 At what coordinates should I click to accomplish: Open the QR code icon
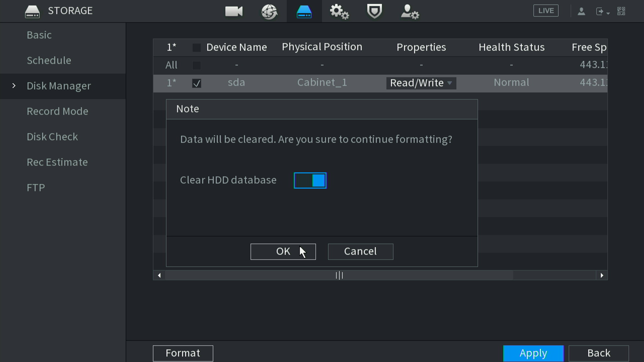tap(621, 11)
